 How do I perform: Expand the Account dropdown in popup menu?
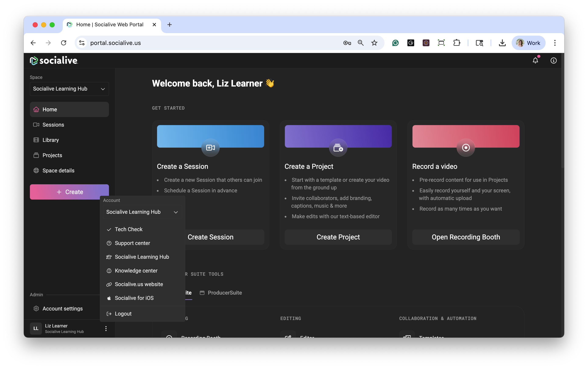click(142, 212)
